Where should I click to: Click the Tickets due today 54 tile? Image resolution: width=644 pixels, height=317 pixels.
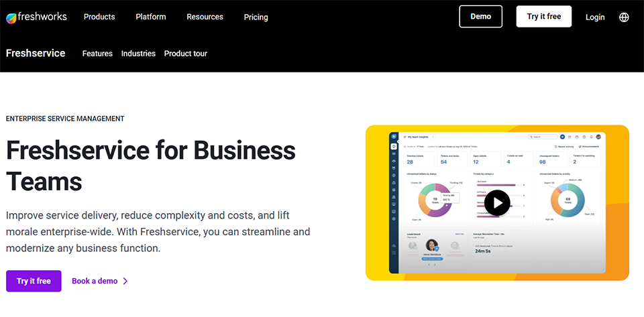click(x=452, y=159)
